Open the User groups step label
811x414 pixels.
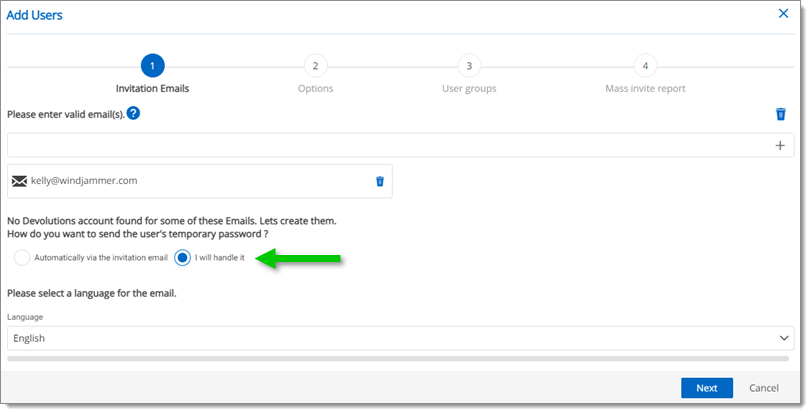469,88
